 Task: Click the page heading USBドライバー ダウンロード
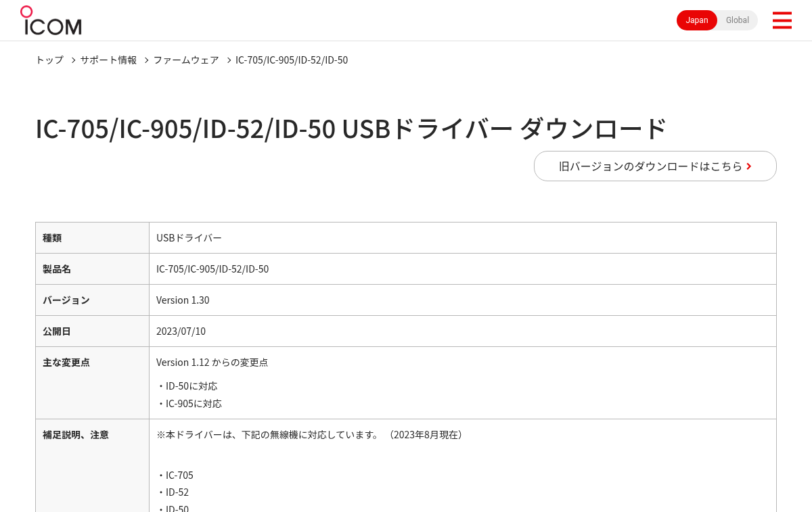point(351,129)
